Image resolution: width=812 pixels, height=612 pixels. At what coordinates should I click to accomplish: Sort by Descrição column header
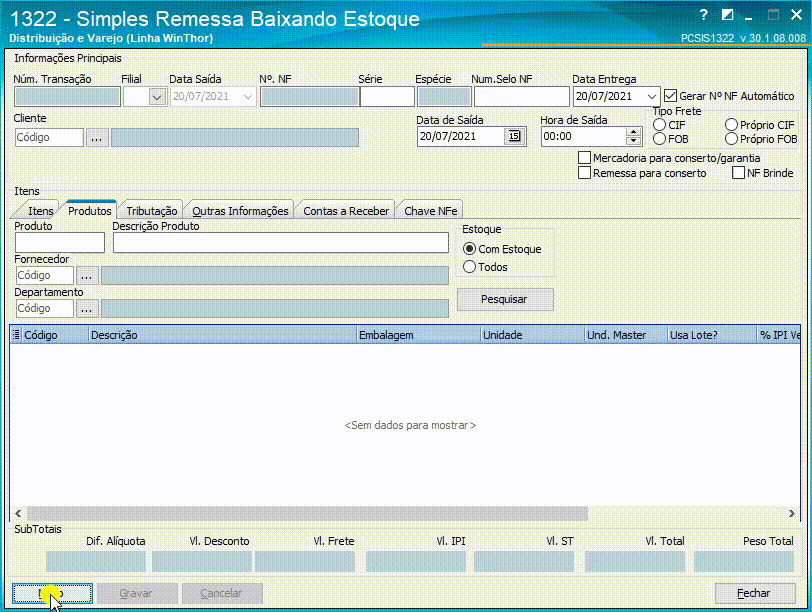coord(223,335)
